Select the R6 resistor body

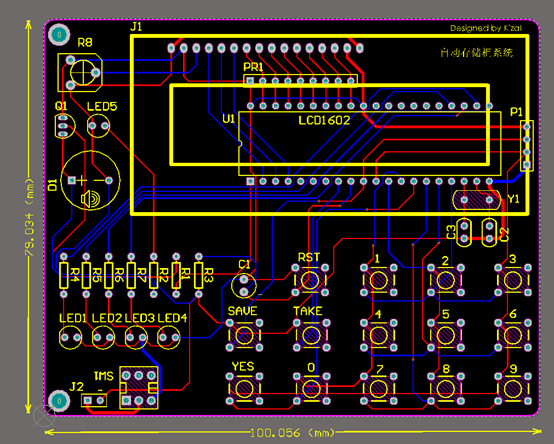tap(109, 275)
